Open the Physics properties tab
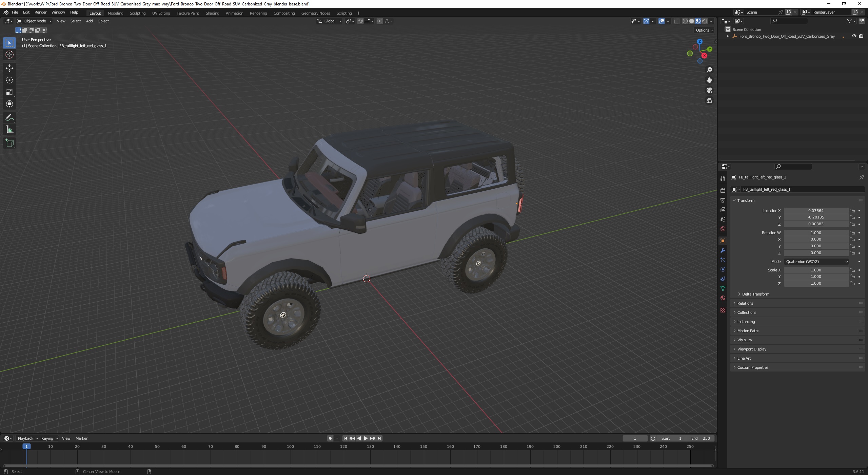The height and width of the screenshot is (475, 868). point(723,269)
